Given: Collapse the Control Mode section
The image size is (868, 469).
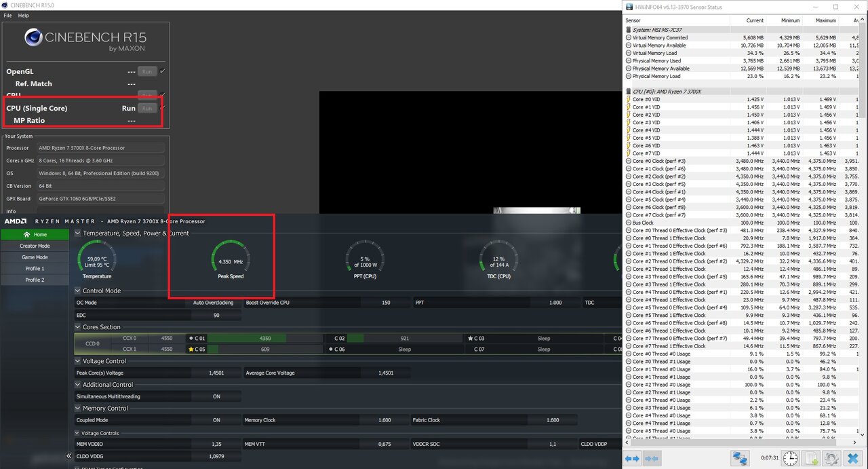Looking at the screenshot, I should coord(77,290).
